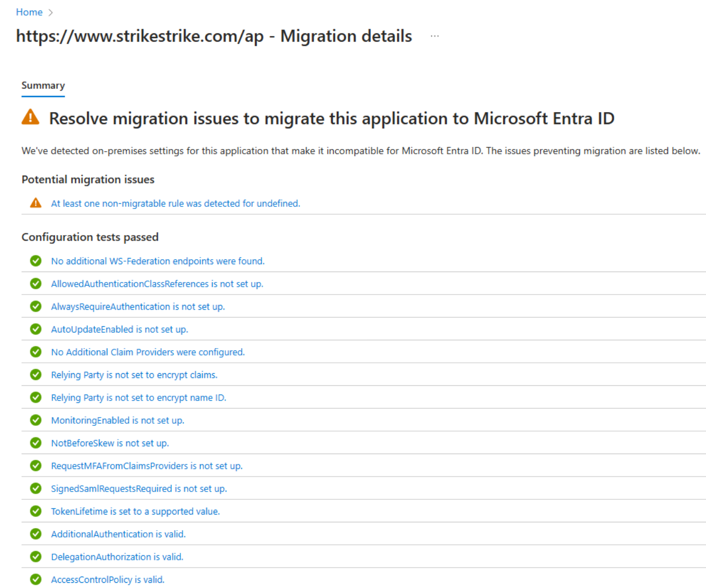Click green check beside NotBeforeSkew

coord(35,443)
